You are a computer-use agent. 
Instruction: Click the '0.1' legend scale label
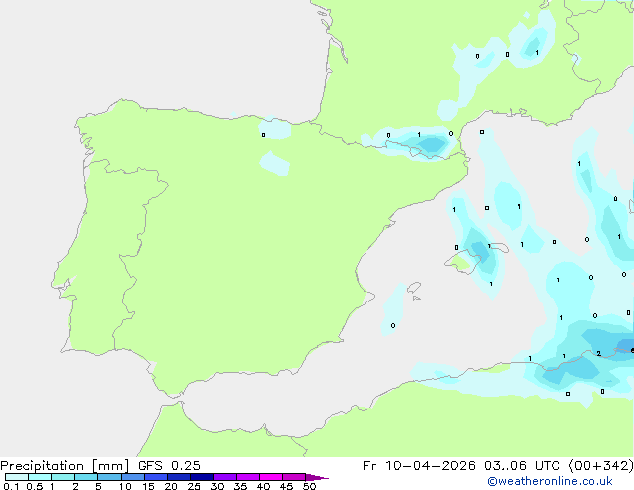[x=11, y=486]
